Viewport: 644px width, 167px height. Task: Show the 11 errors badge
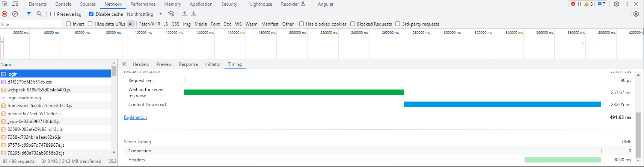coord(576,4)
